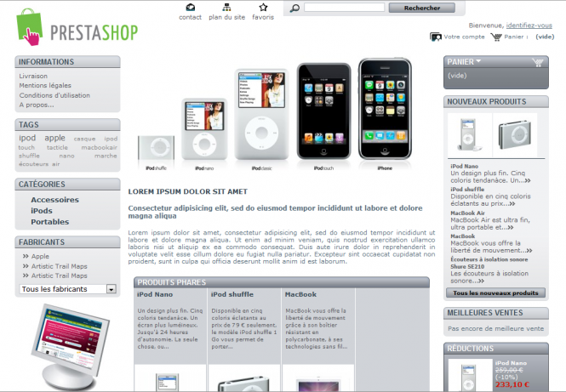Screen dimensions: 566x392
Task: Open the FABRICANTS block title
Action: pyautogui.click(x=42, y=242)
